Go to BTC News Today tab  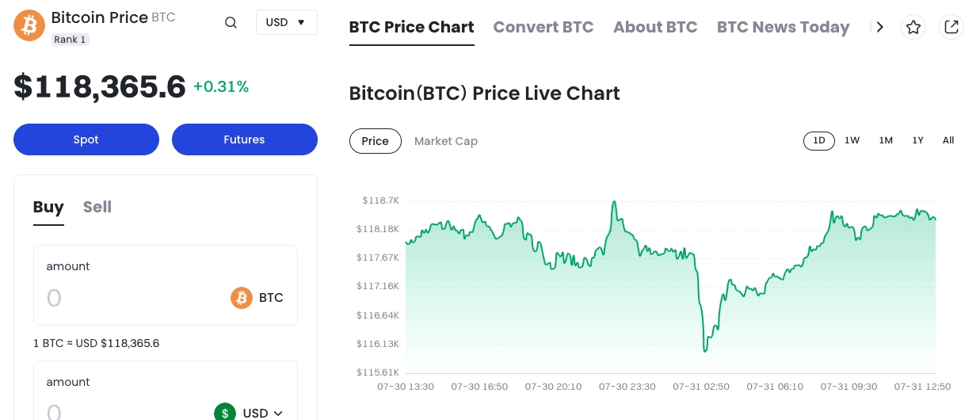coord(783,27)
